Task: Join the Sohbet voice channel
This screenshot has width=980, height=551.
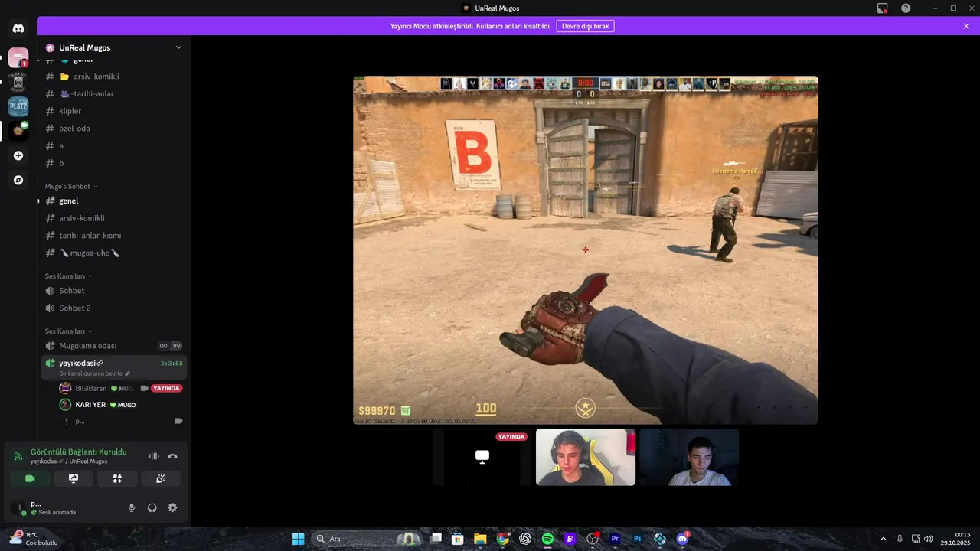Action: [114, 291]
